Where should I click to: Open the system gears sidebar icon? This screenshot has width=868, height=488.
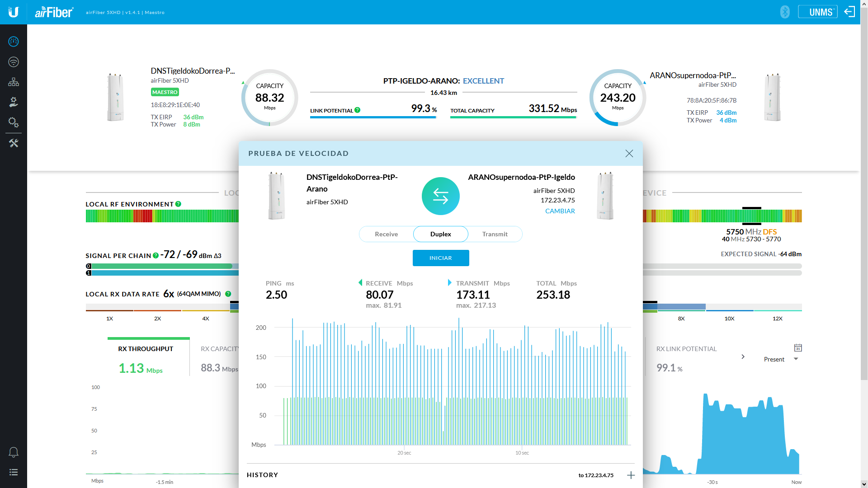pos(14,122)
